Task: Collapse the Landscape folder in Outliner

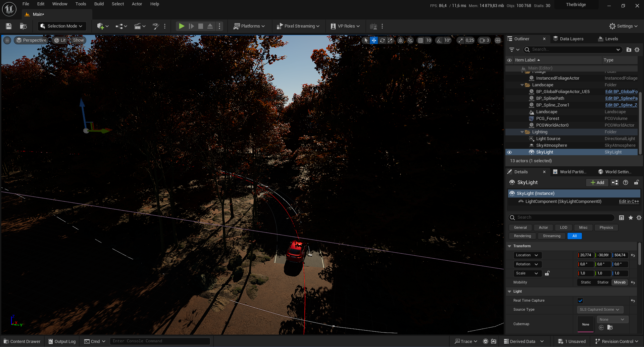Action: pos(522,85)
